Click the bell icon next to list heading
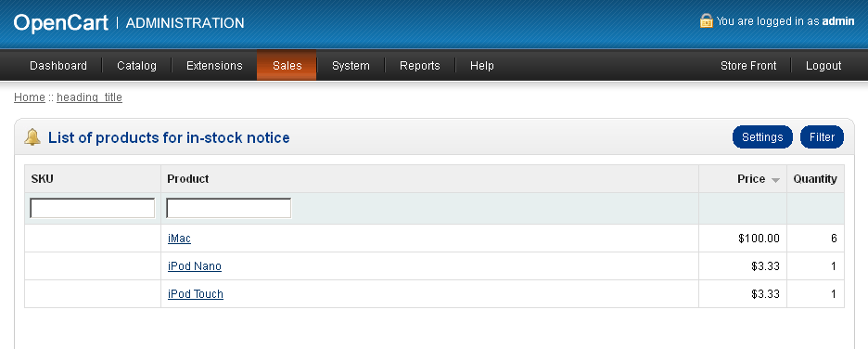 pos(32,136)
